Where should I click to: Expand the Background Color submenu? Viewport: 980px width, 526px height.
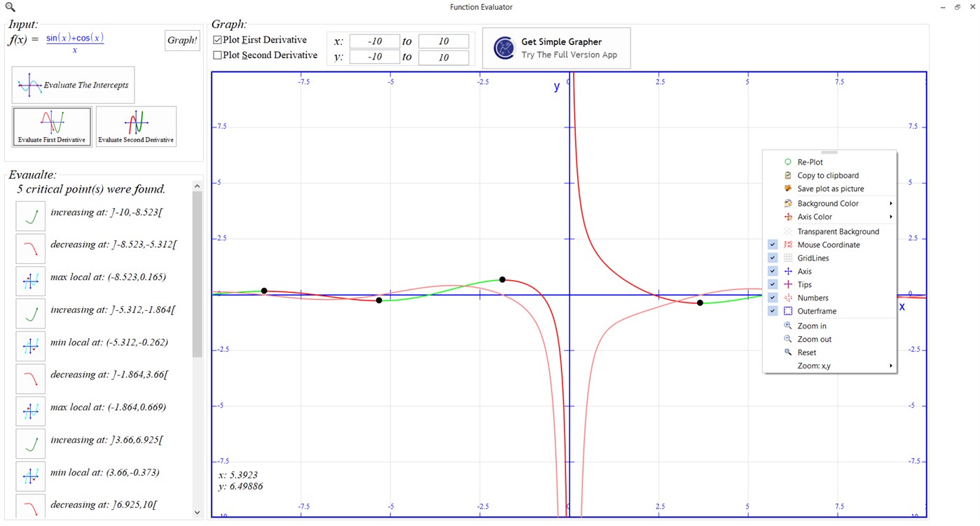(x=829, y=203)
